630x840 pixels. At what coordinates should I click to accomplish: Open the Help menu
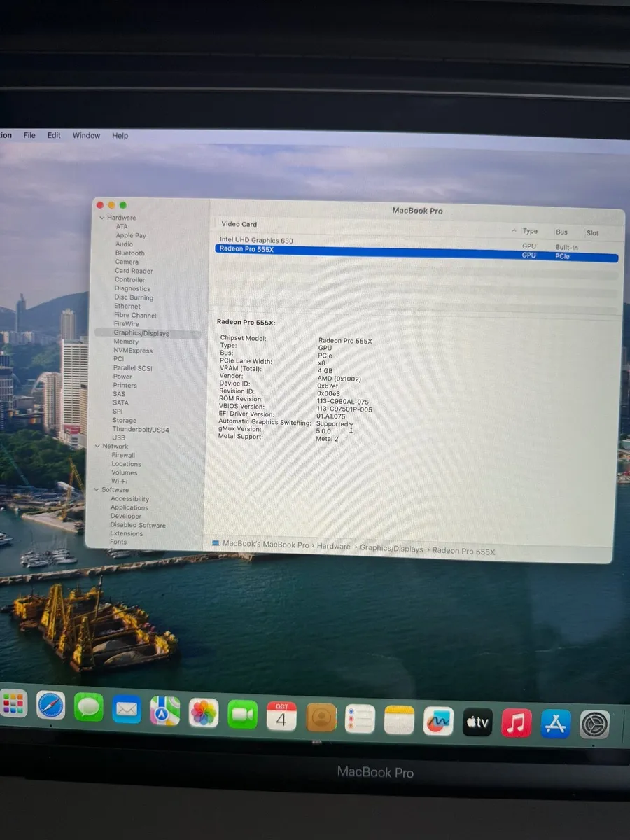(x=120, y=135)
